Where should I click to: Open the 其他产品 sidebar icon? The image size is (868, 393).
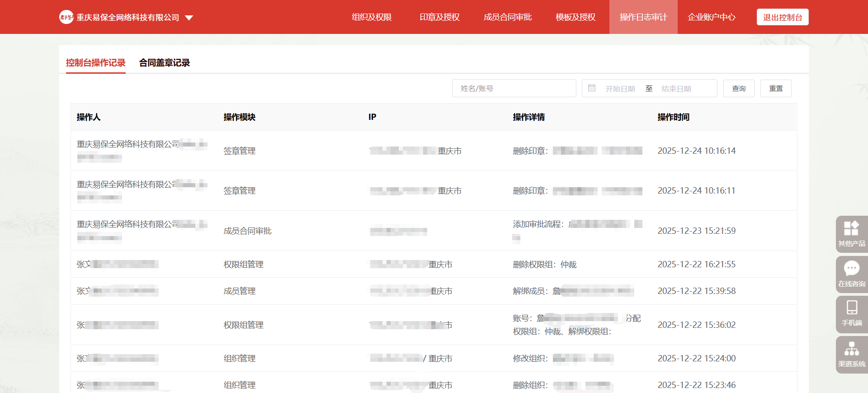[851, 228]
